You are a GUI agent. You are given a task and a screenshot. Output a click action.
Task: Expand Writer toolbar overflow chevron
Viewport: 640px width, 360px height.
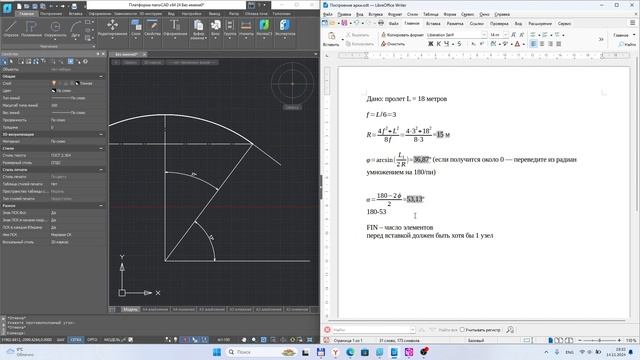tap(601, 39)
